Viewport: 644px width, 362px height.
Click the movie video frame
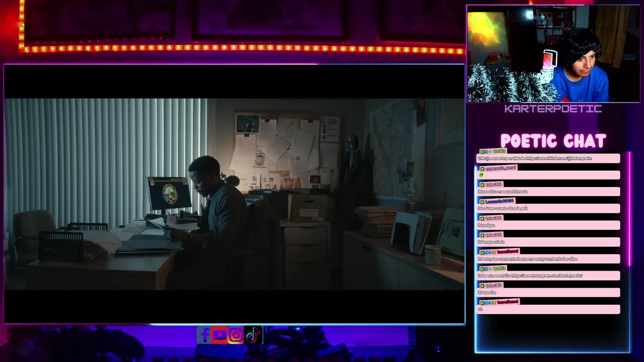234,194
